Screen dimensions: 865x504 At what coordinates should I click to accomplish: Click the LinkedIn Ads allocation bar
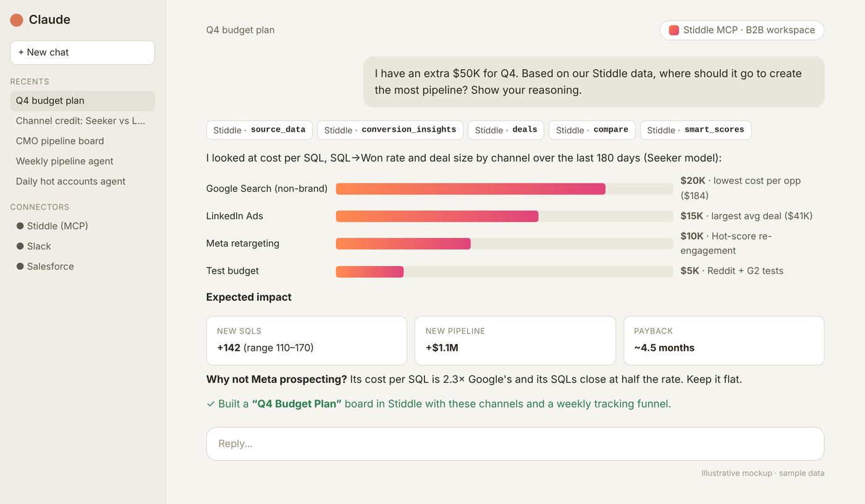click(x=504, y=216)
